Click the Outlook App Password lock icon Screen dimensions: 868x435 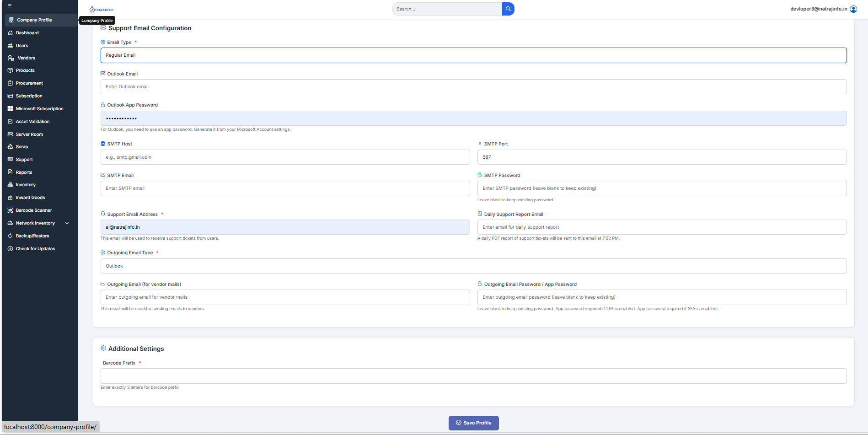[103, 105]
